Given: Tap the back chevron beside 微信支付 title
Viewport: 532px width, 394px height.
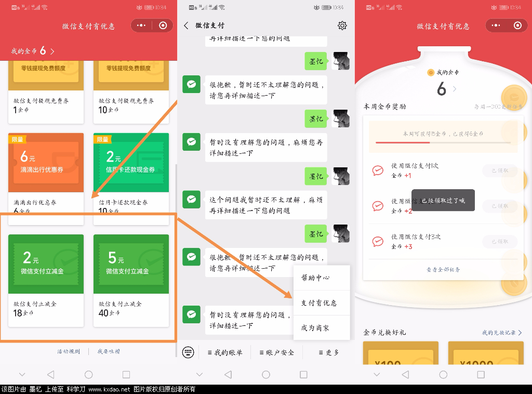Looking at the screenshot, I should pyautogui.click(x=187, y=25).
